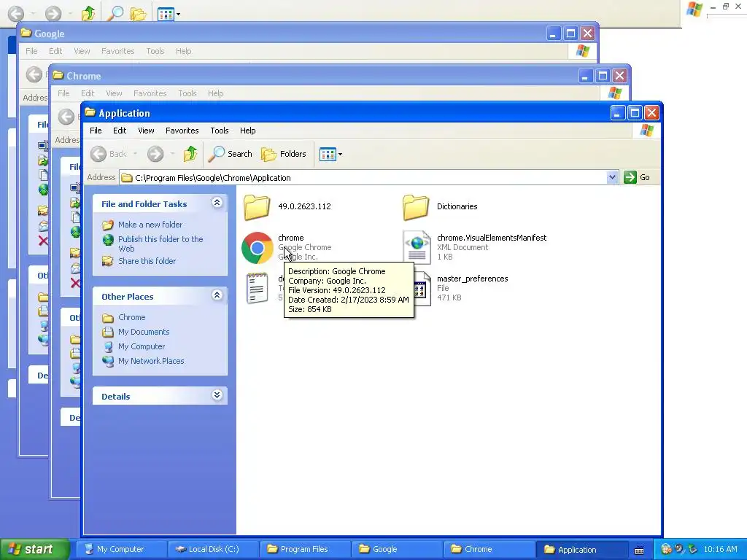Click the Application taskbar button
This screenshot has height=560, width=747.
coord(581,549)
